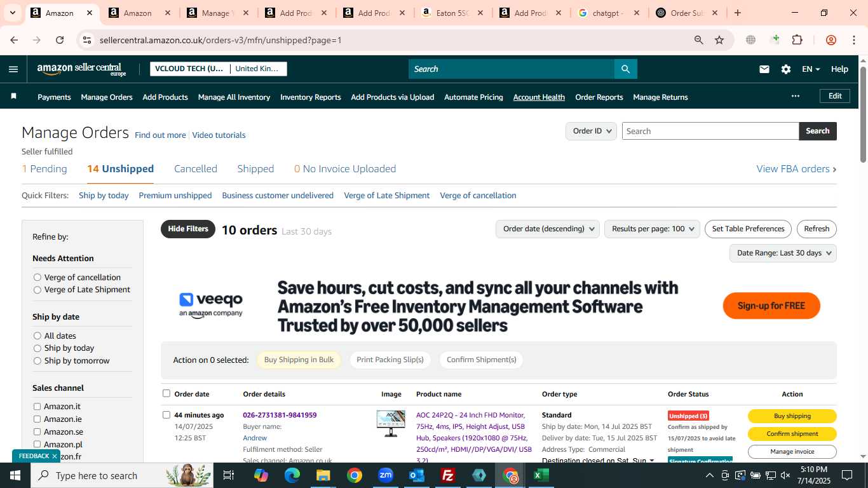
Task: Open Microsoft Edge from the taskbar
Action: [292, 475]
